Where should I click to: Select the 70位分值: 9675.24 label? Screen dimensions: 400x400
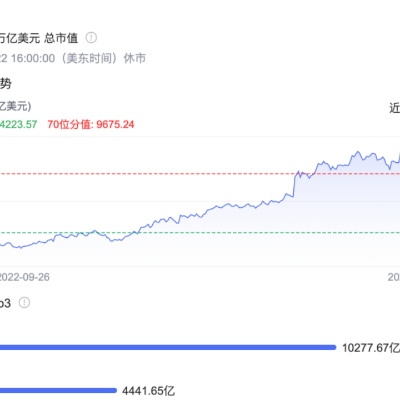tap(91, 124)
